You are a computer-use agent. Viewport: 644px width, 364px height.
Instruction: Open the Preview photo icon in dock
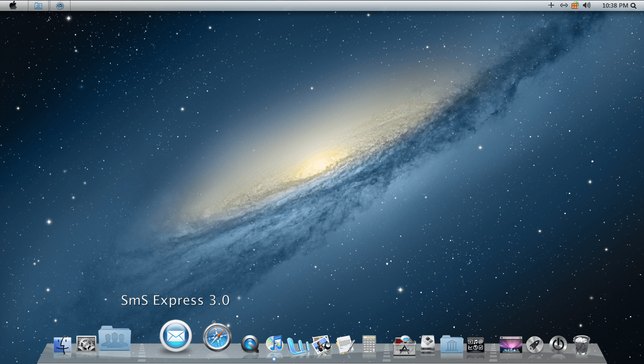tap(321, 345)
